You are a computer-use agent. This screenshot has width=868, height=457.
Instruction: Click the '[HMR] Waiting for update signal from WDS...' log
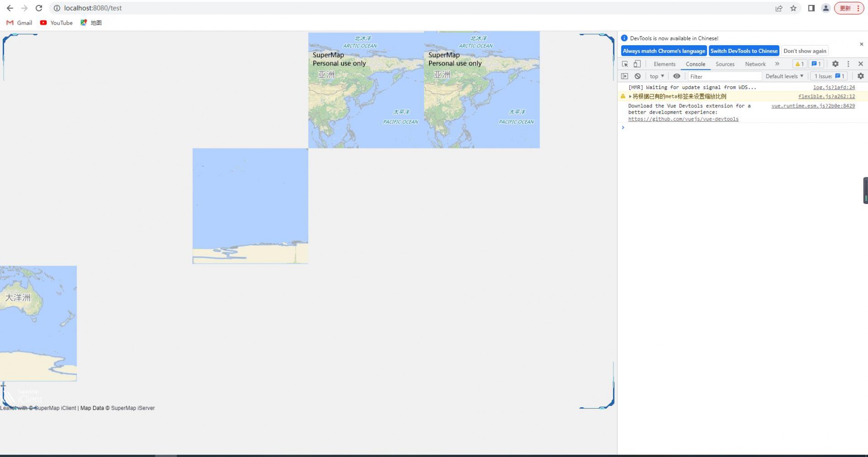(x=692, y=87)
